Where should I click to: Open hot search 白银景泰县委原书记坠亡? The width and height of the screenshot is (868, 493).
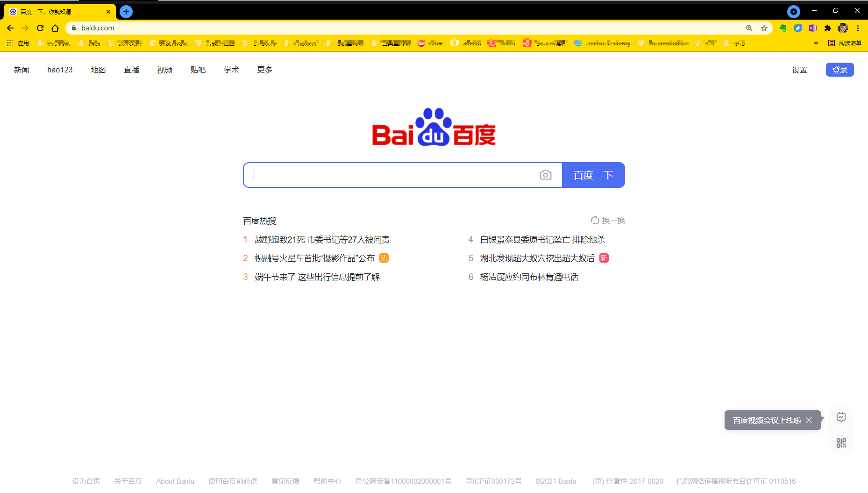coord(543,240)
